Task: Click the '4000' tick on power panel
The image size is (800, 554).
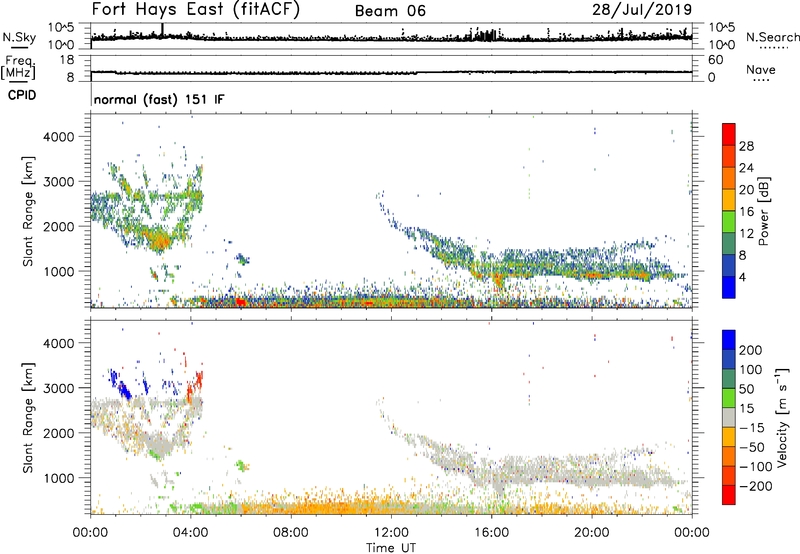Action: click(59, 137)
